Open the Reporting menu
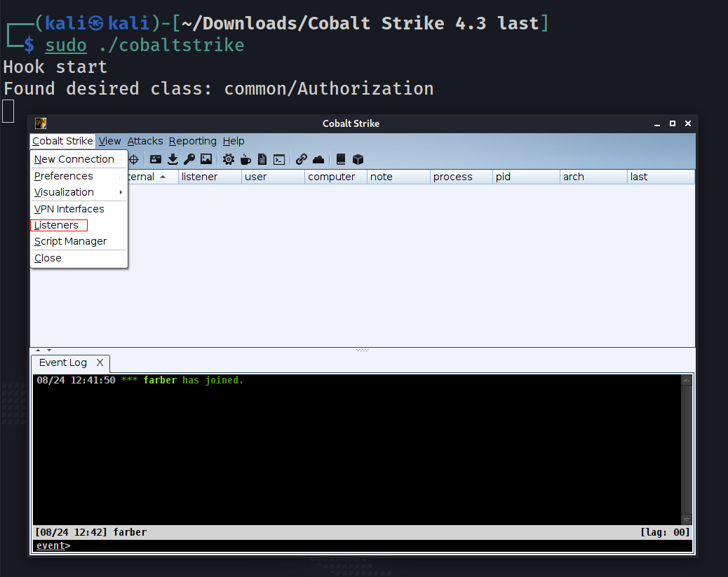Viewport: 728px width, 577px height. (x=193, y=141)
